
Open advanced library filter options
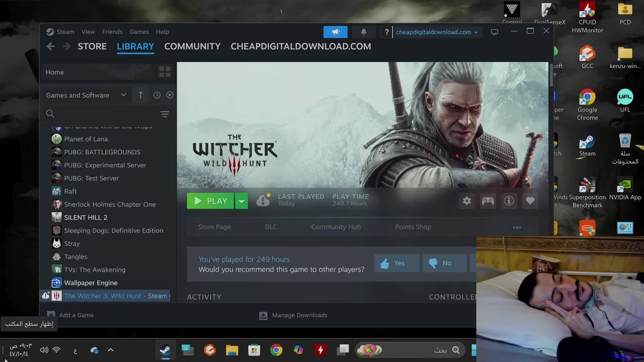[x=165, y=114]
